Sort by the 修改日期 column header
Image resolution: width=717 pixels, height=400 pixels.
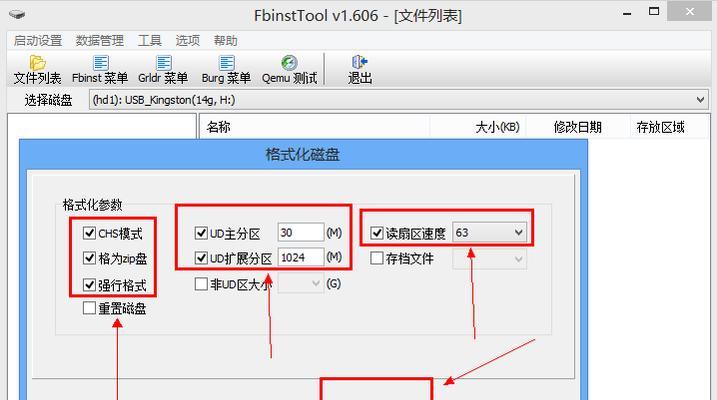click(578, 127)
